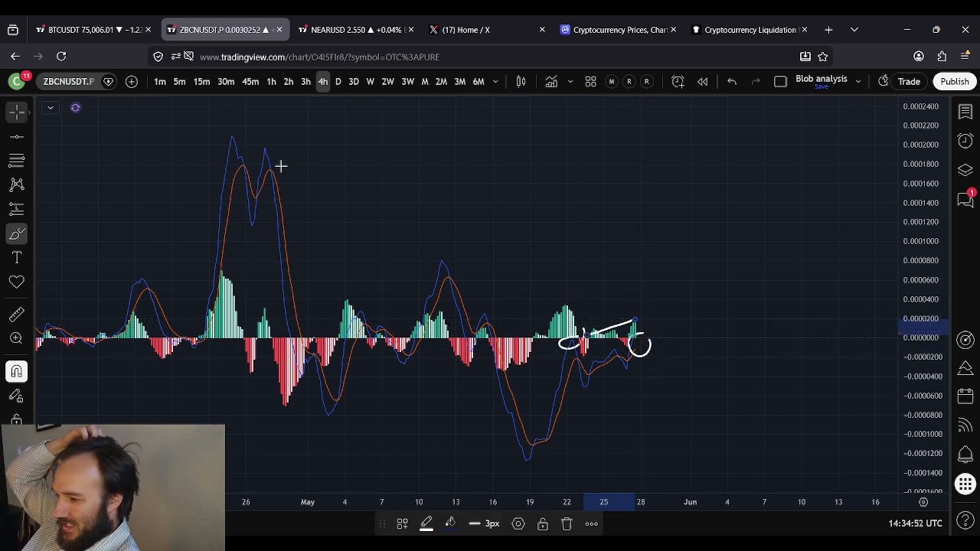Toggle magnet mode for drawings
Screen dimensions: 980x551
pos(16,371)
